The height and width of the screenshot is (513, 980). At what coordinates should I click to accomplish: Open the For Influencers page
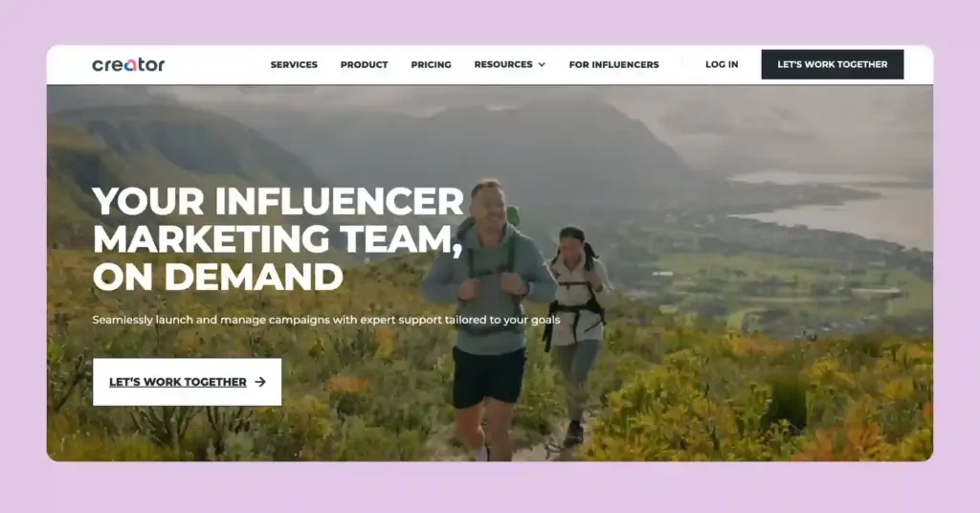click(x=613, y=64)
